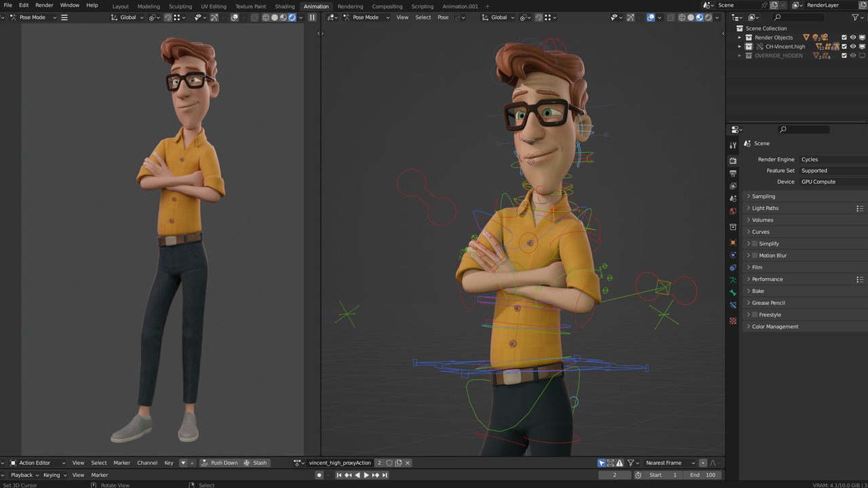Click the Push Down button
Image resolution: width=868 pixels, height=488 pixels.
click(224, 463)
